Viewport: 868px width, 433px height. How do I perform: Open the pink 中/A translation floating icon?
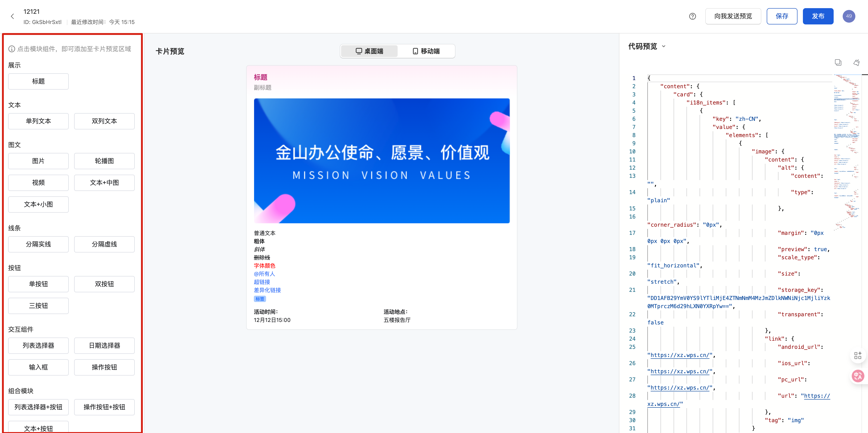858,376
